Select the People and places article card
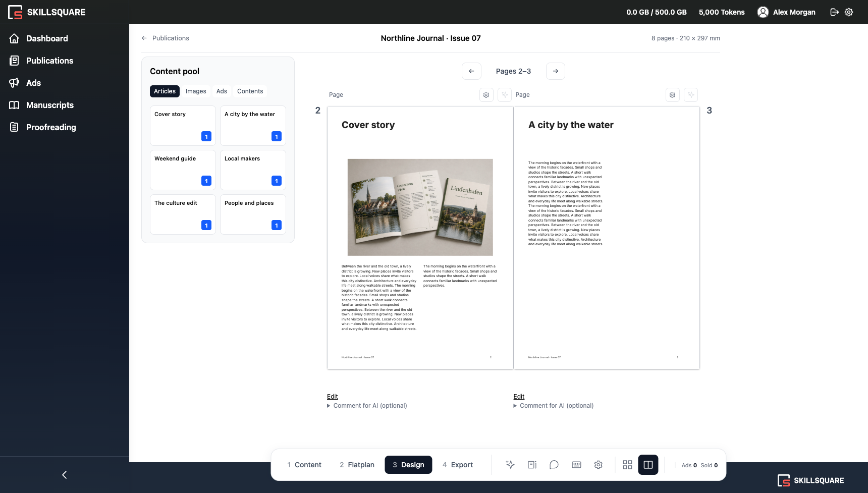This screenshot has width=868, height=493. (x=253, y=214)
